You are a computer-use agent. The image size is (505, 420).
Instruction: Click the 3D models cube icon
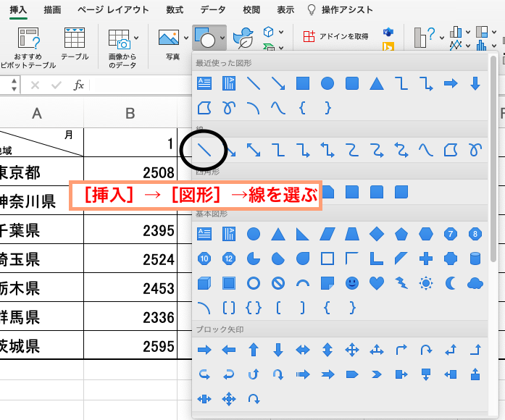pos(268,32)
